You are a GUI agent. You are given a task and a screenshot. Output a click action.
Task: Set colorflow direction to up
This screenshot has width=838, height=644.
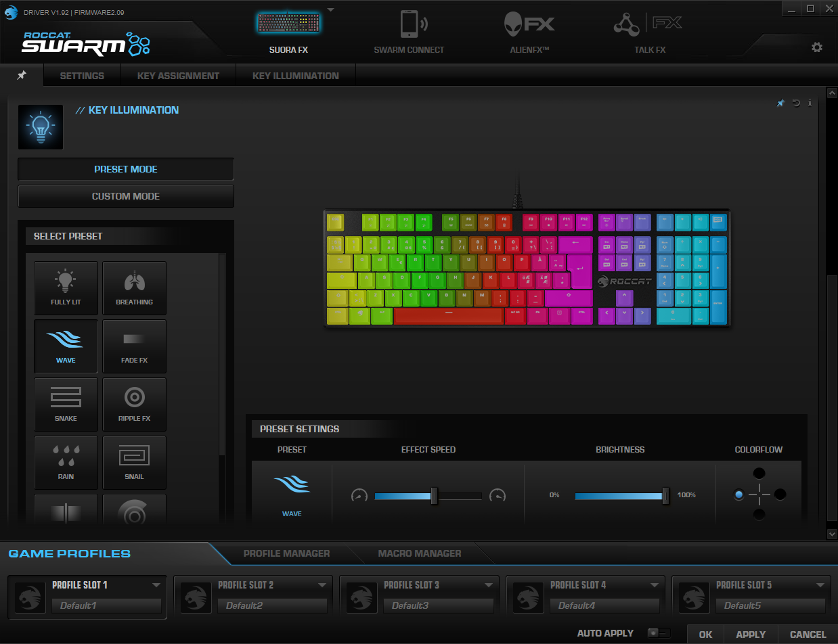pos(759,474)
